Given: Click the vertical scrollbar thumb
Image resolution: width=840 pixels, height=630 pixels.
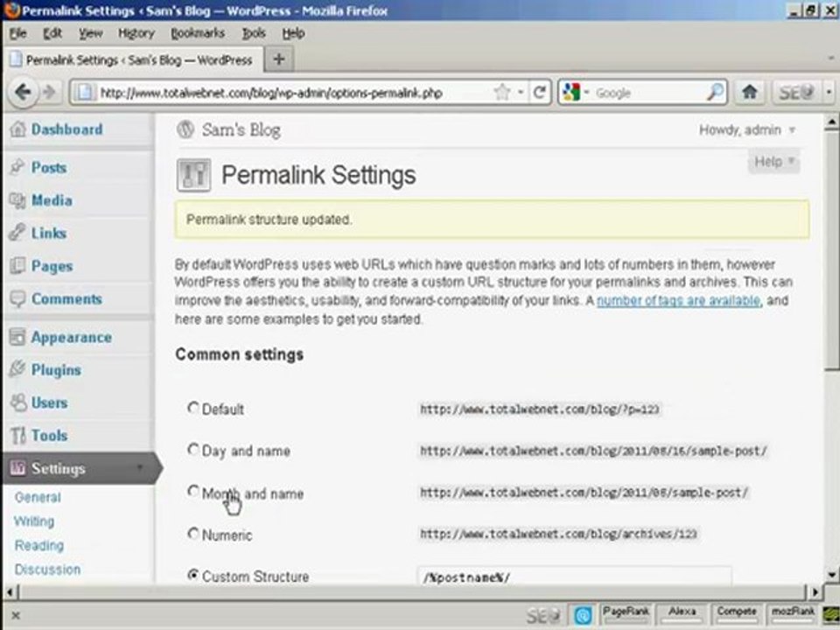Looking at the screenshot, I should click(831, 250).
